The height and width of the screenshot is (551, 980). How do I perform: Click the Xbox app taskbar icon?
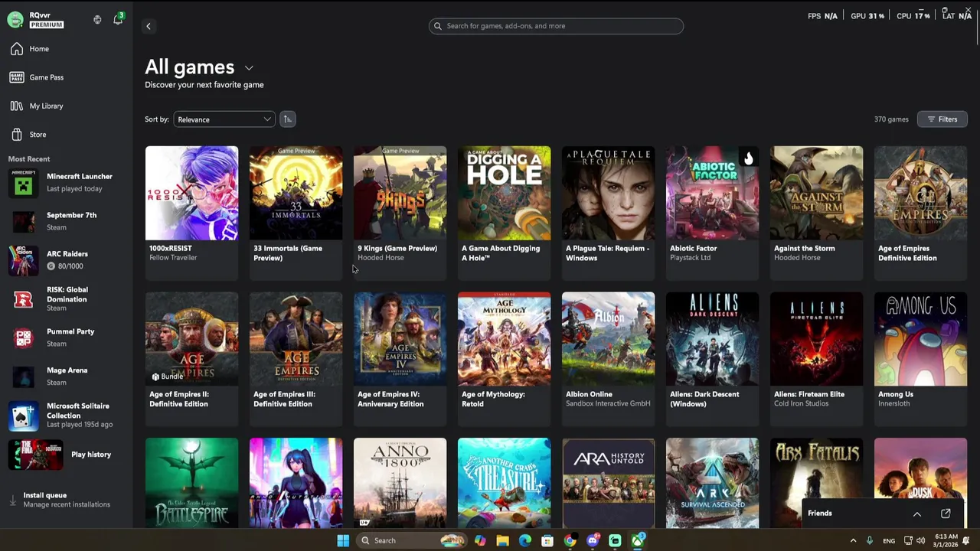638,540
